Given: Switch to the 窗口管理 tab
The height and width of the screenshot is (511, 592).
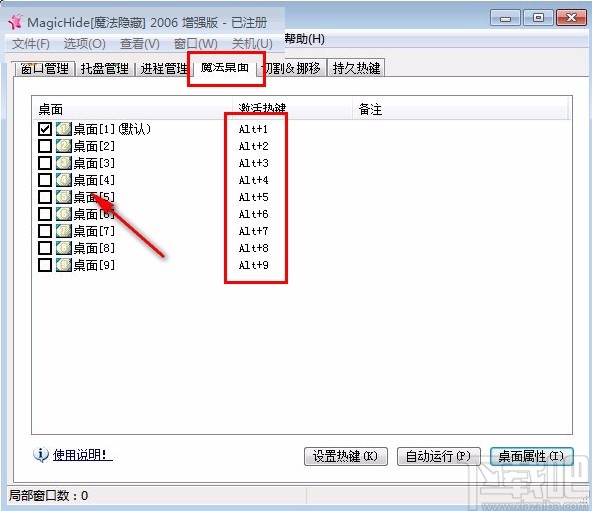Looking at the screenshot, I should click(x=45, y=68).
